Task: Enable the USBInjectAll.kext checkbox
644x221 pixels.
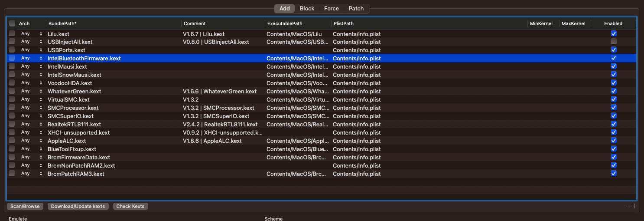Action: point(613,42)
